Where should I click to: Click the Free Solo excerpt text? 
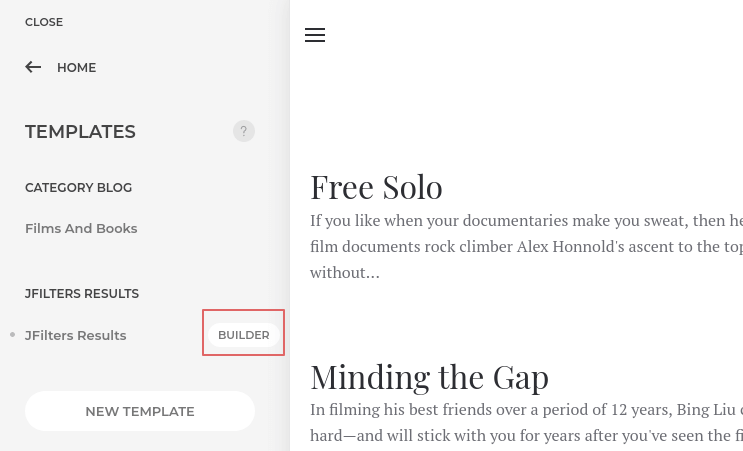[x=526, y=246]
